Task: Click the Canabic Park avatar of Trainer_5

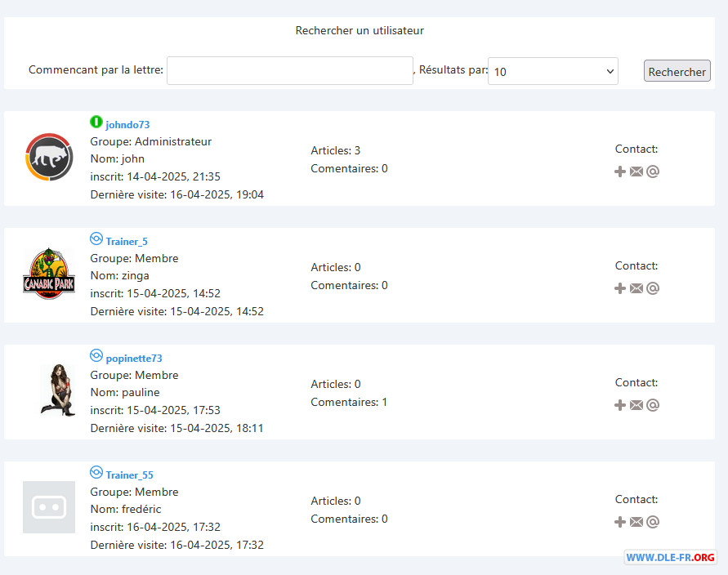Action: tap(49, 274)
